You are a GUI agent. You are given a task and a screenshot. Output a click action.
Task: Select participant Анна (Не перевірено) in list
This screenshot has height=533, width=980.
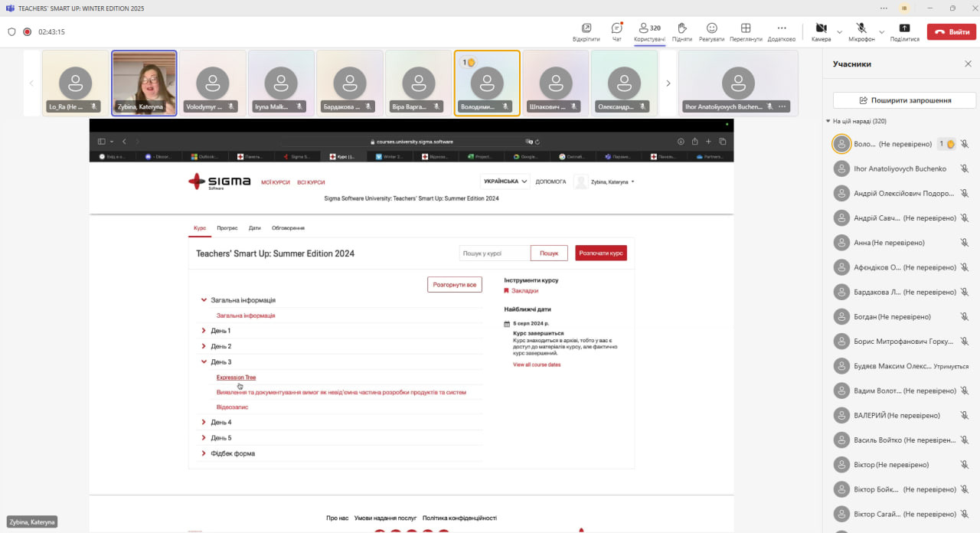[900, 243]
